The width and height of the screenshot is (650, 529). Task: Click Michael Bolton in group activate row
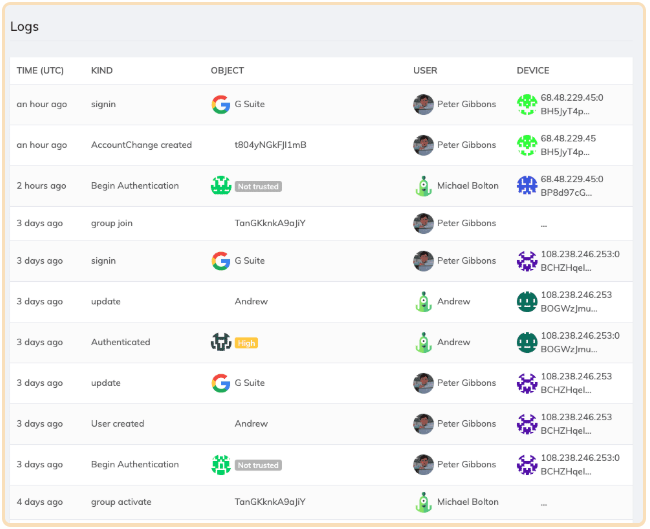(x=467, y=502)
